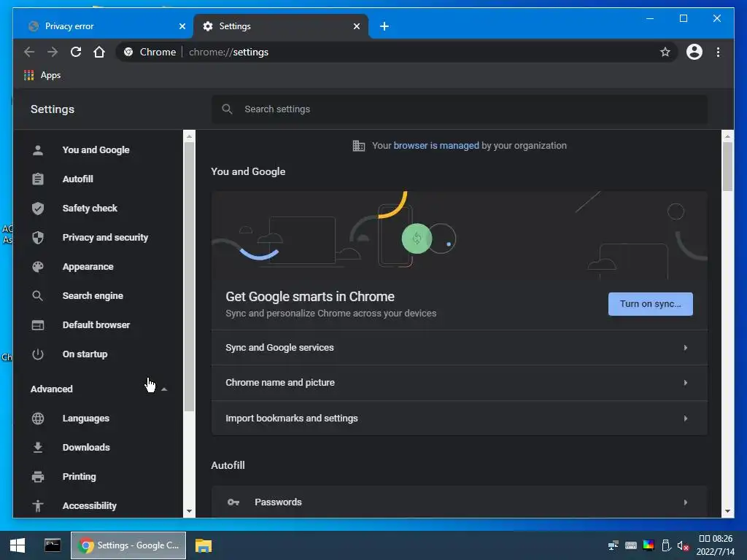Screen dimensions: 747x560
Task: Click the sidebar scrollbar down arrow
Action: pos(189,511)
